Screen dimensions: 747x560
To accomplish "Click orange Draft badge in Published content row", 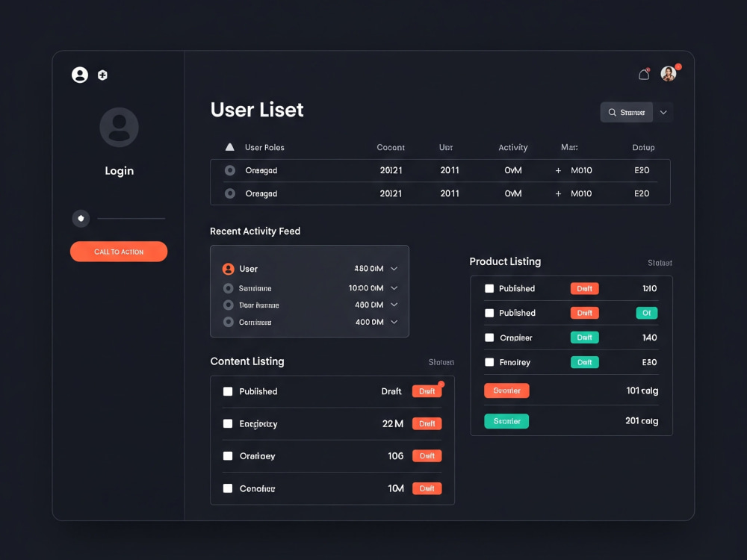I will (427, 391).
